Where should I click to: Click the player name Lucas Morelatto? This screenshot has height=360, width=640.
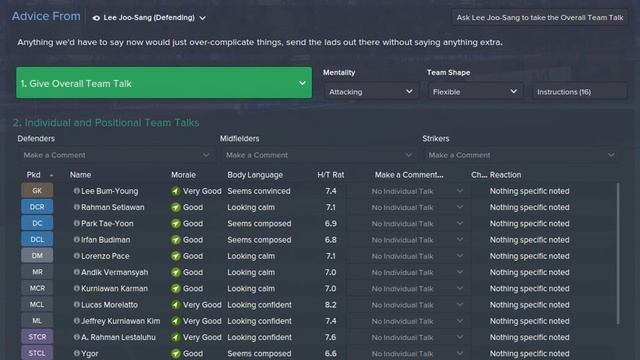pos(109,305)
